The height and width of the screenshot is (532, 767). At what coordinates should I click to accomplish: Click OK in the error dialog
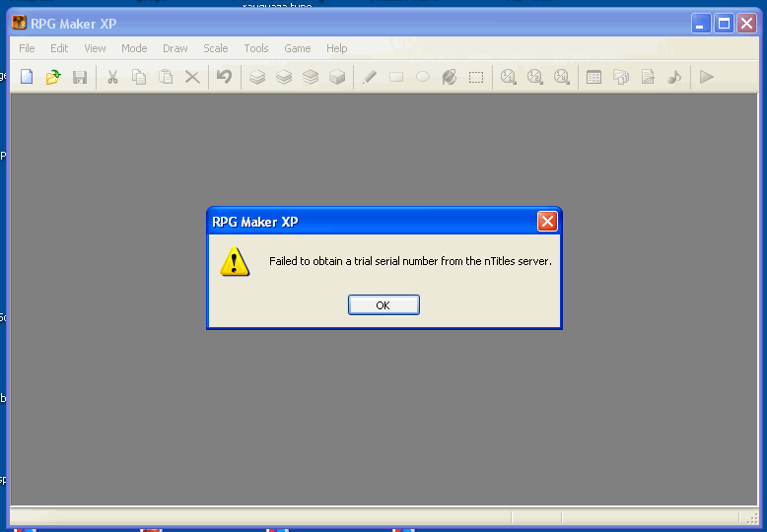pos(383,305)
